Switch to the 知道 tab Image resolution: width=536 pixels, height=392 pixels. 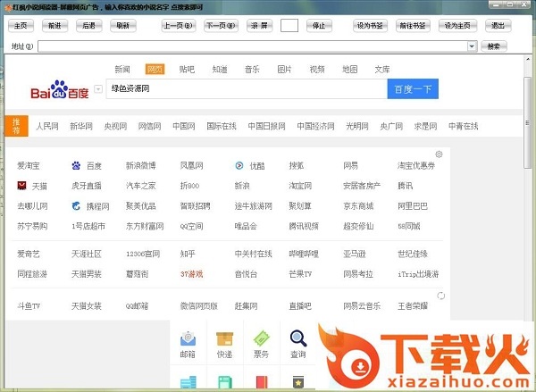(x=220, y=70)
